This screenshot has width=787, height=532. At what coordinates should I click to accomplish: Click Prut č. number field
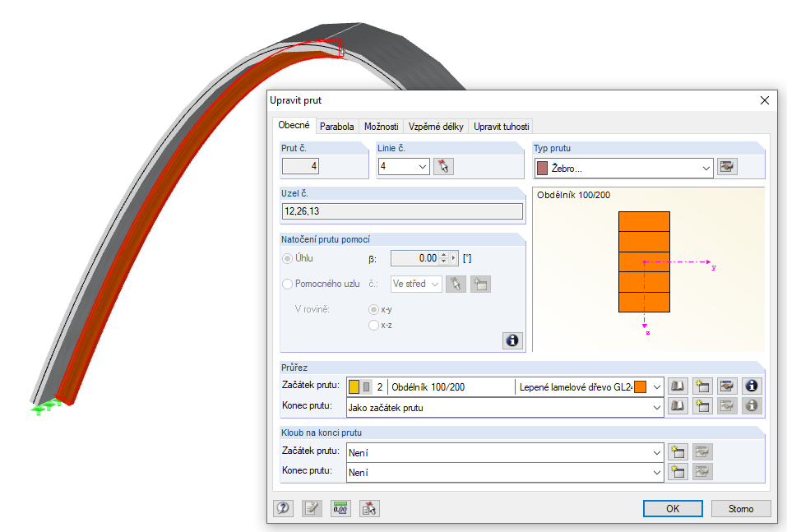(300, 166)
